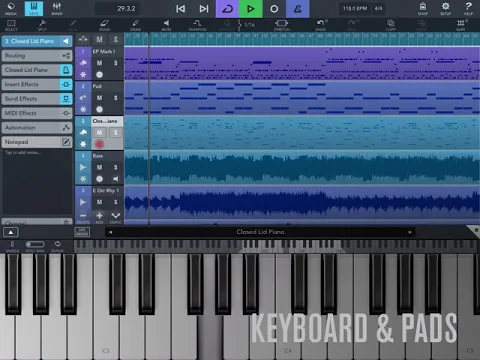Choose the Stretch tool
Image resolution: width=480 pixels, height=360 pixels.
[x=282, y=25]
